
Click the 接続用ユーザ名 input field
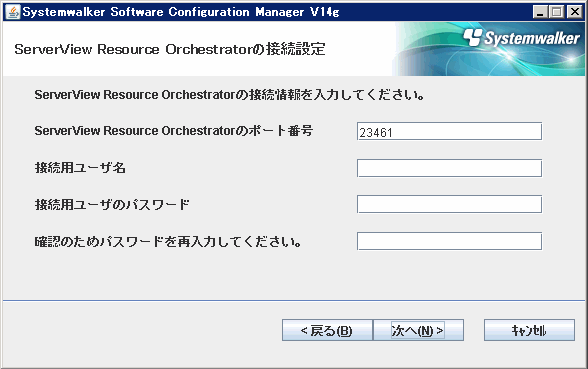coord(449,168)
